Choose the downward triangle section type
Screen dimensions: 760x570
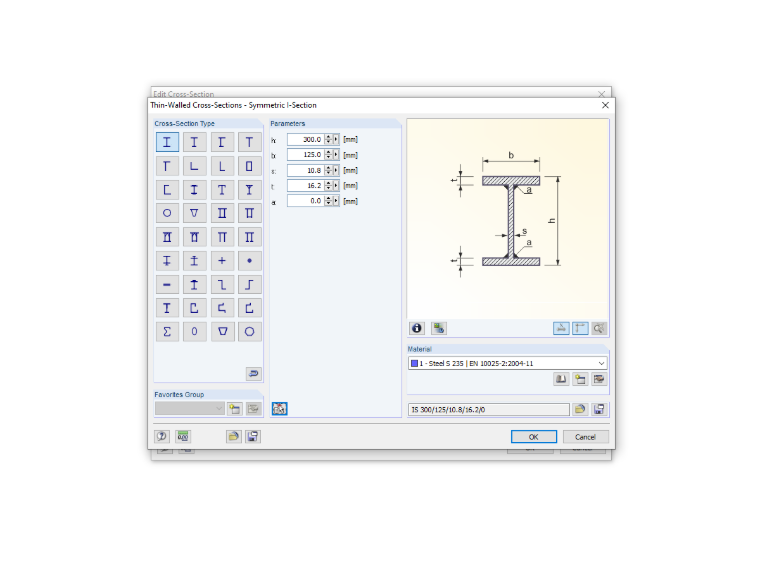point(194,213)
